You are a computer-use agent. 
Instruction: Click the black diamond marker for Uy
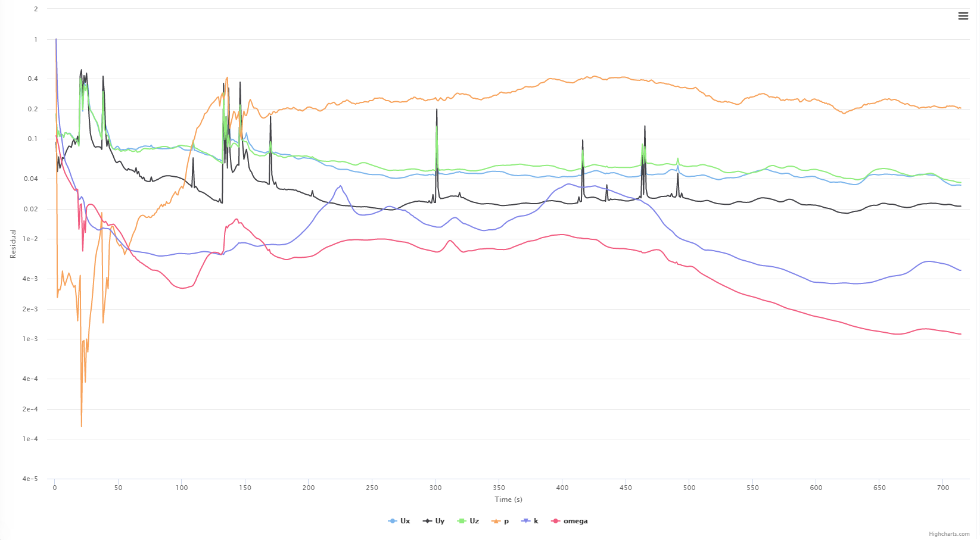click(x=427, y=521)
